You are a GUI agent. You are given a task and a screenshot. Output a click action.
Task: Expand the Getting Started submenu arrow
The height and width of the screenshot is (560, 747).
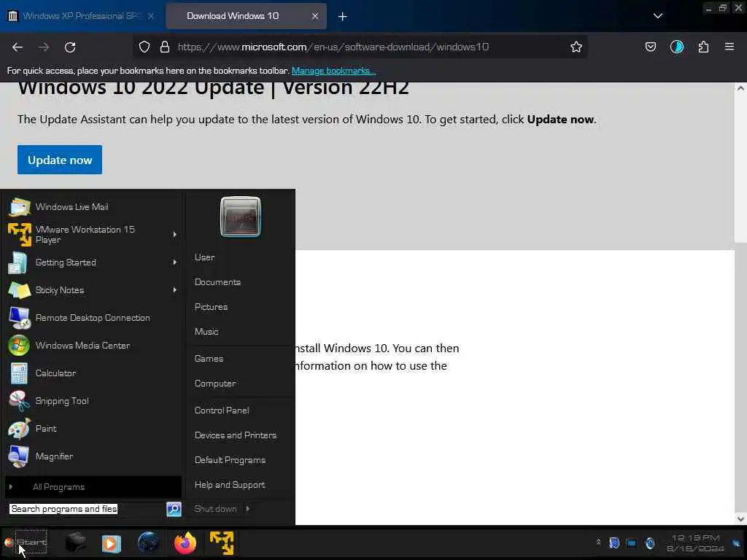click(175, 262)
